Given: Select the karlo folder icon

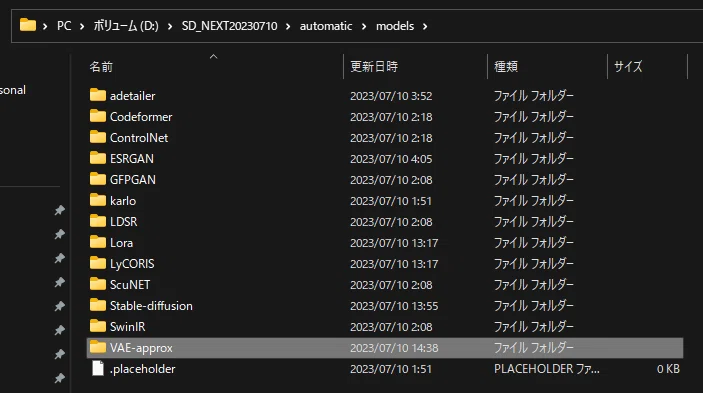Looking at the screenshot, I should tap(98, 200).
